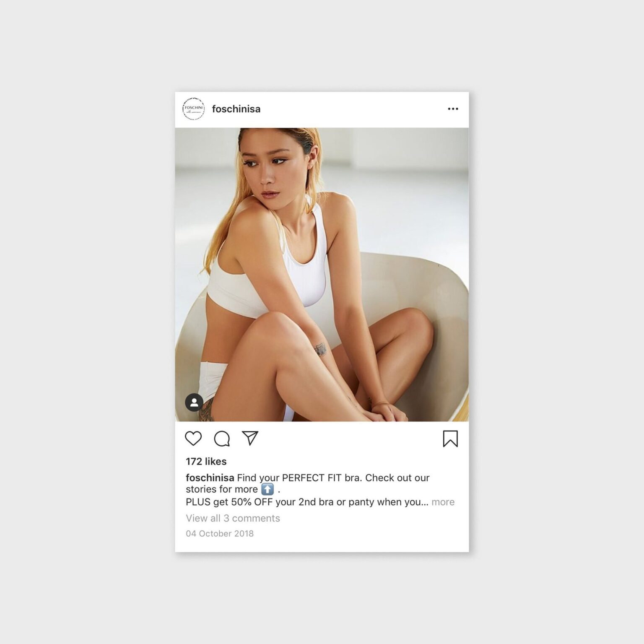Open the three-dot post options menu
Viewport: 644px width, 644px height.
click(453, 109)
